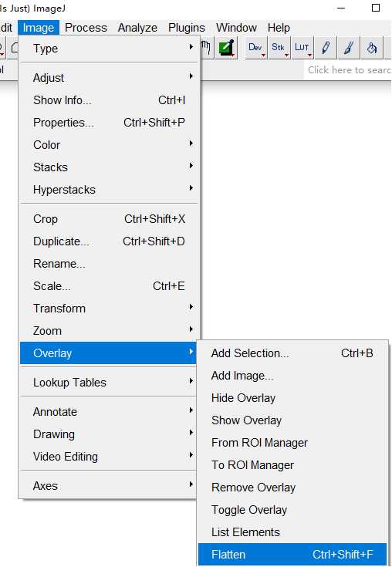Screen dimensions: 392x567
Task: Open the Dev developer menu tool
Action: click(256, 47)
